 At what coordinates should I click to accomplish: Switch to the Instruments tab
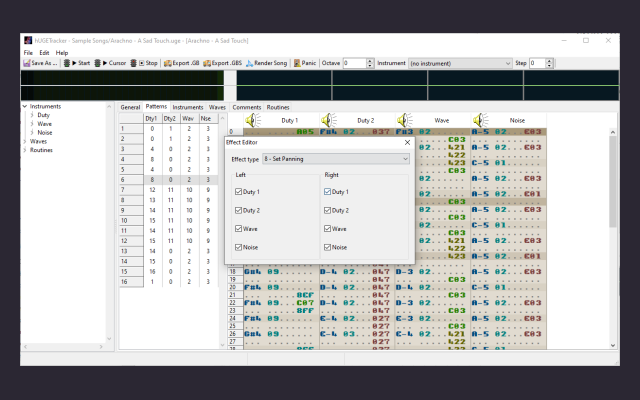188,107
